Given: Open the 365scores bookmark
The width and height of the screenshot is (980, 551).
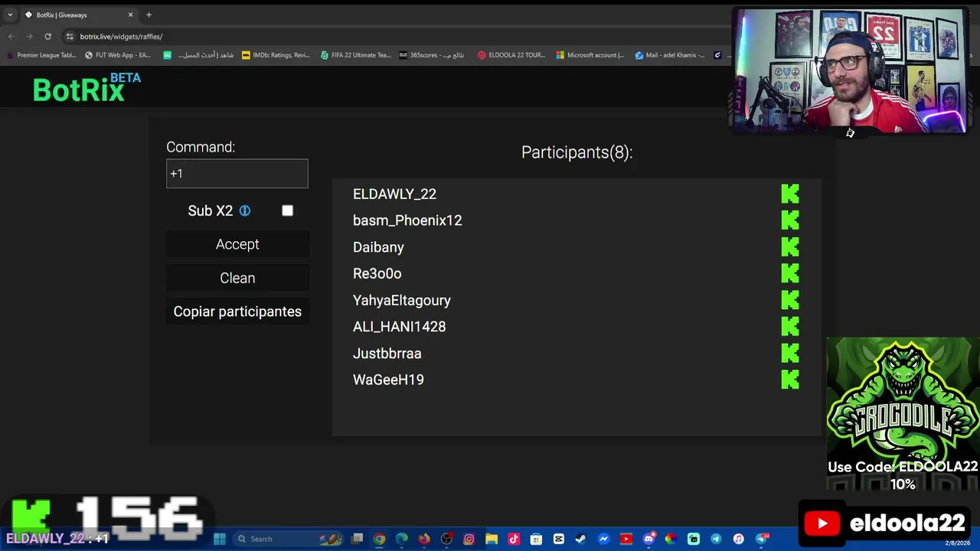Looking at the screenshot, I should (432, 55).
